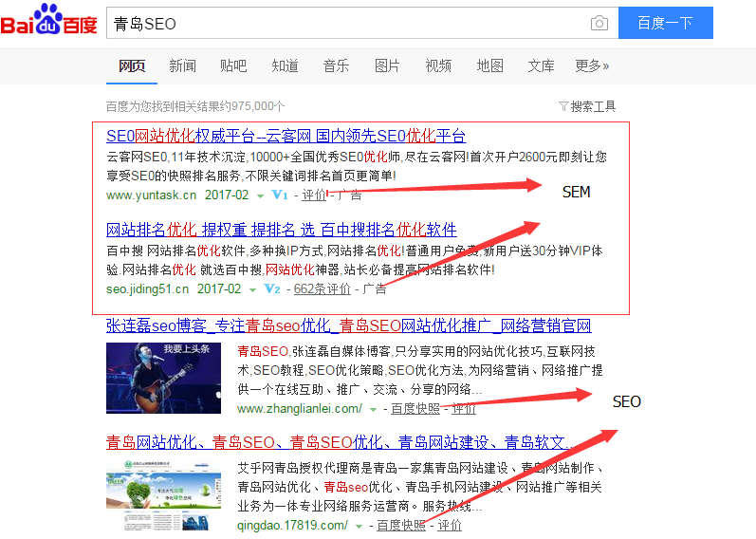Click the www.yuntask.cn URL text
This screenshot has width=756, height=539.
coord(152,195)
